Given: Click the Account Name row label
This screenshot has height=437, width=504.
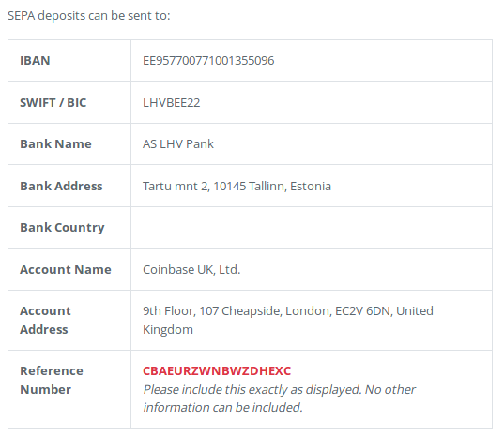Looking at the screenshot, I should [66, 270].
